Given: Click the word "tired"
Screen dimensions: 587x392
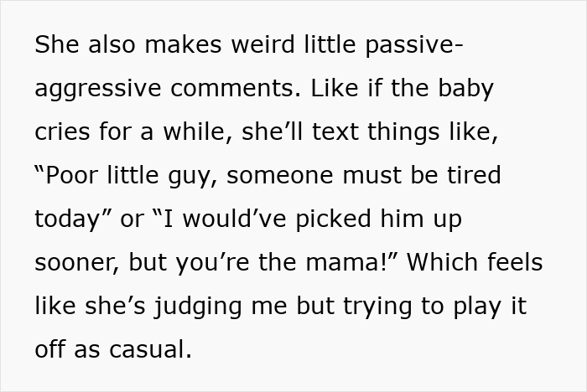Looking at the screenshot, I should point(470,175).
